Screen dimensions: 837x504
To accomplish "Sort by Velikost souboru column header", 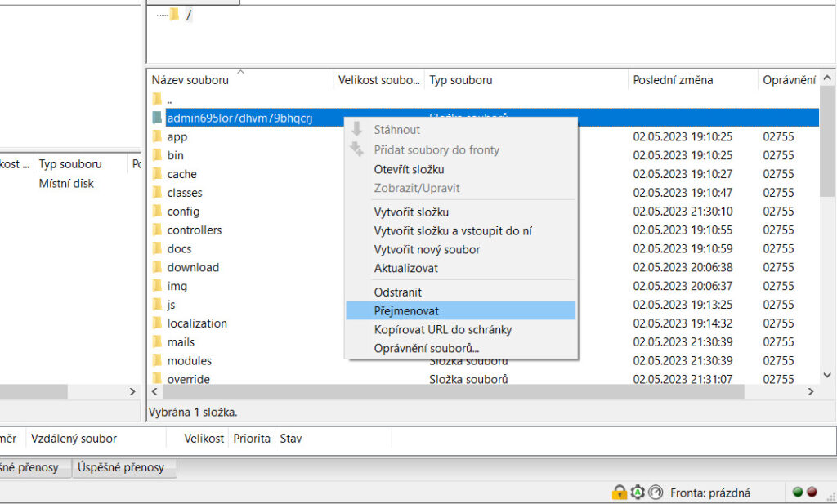I will pos(379,80).
